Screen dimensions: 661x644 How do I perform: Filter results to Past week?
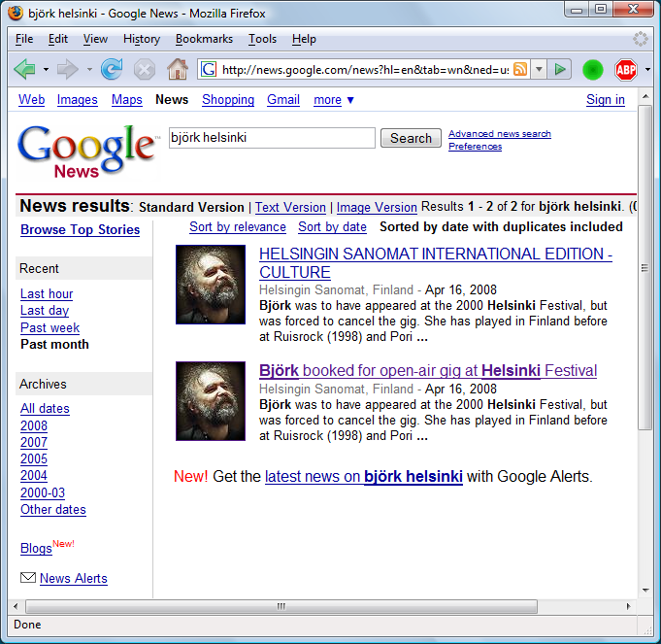point(50,327)
